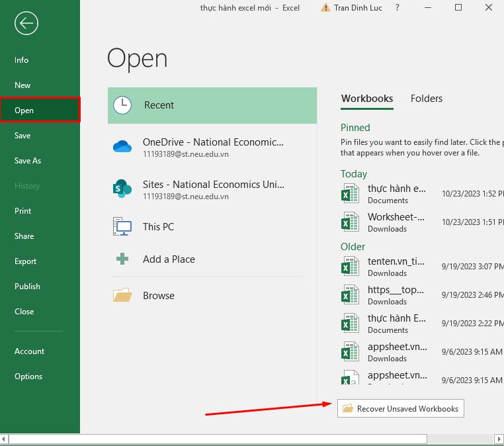Click the This PC computer icon
The width and height of the screenshot is (504, 446).
(x=122, y=227)
